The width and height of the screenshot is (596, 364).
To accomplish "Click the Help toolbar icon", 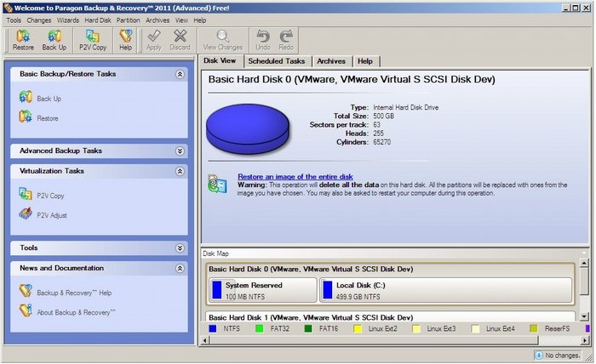I will [x=125, y=40].
